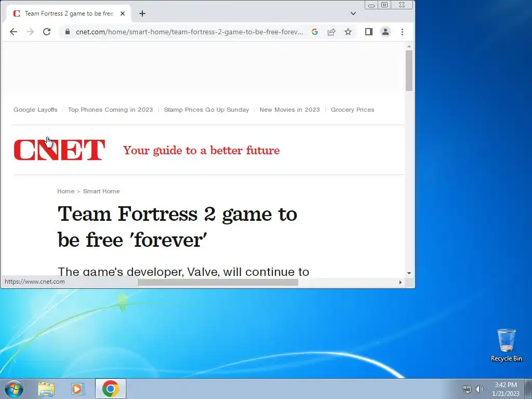532x399 pixels.
Task: Open Grocery Prices link
Action: coord(353,110)
